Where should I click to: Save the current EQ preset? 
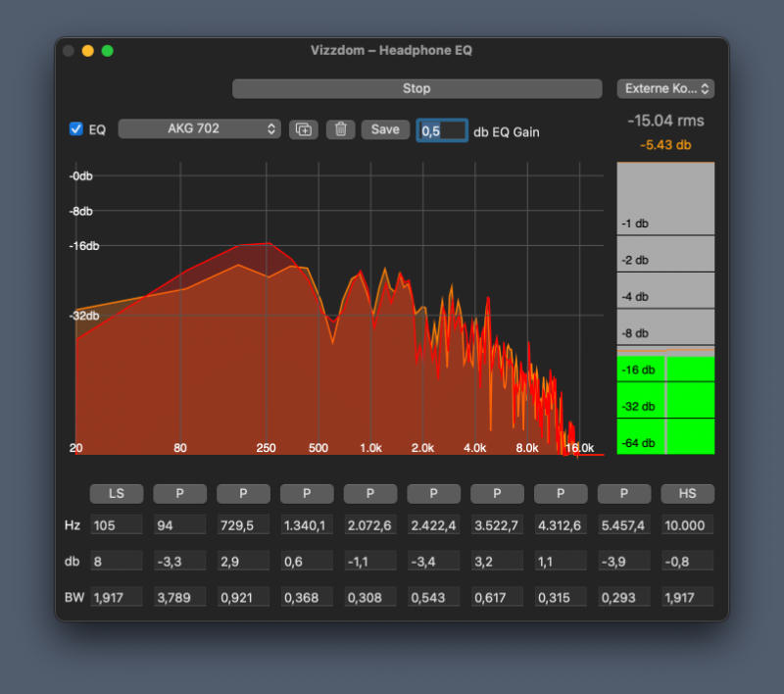point(385,129)
